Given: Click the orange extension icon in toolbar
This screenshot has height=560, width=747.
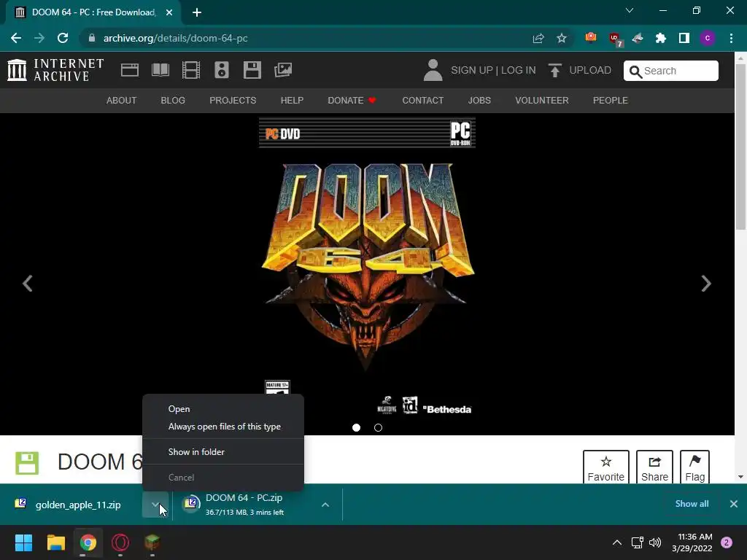Looking at the screenshot, I should [x=591, y=38].
